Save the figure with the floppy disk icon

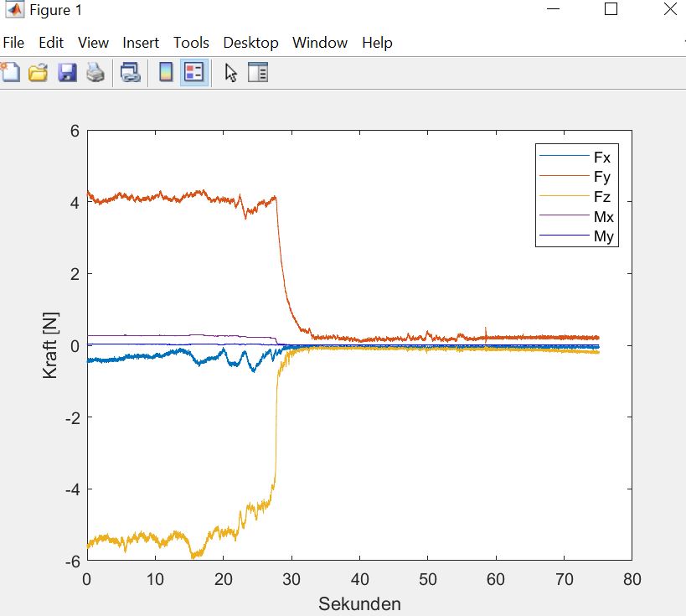pos(67,73)
